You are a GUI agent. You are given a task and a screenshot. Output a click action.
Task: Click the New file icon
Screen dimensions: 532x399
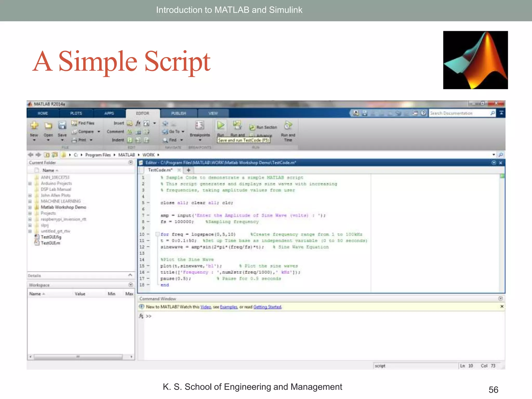[34, 125]
